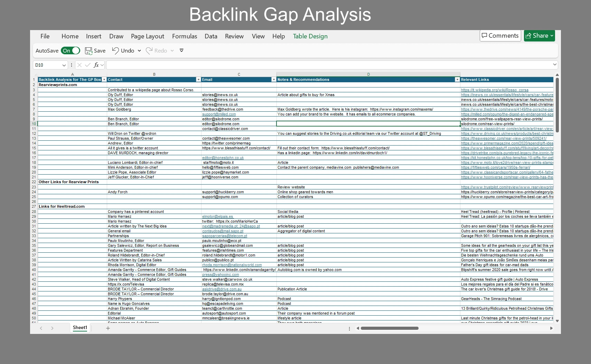Select column D header

[x=368, y=74]
